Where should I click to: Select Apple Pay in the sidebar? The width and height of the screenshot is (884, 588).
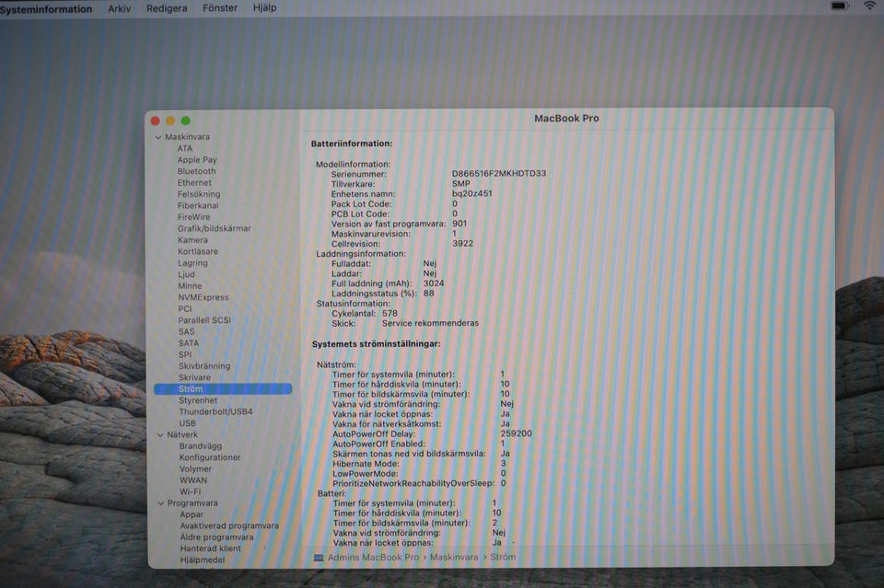(197, 160)
